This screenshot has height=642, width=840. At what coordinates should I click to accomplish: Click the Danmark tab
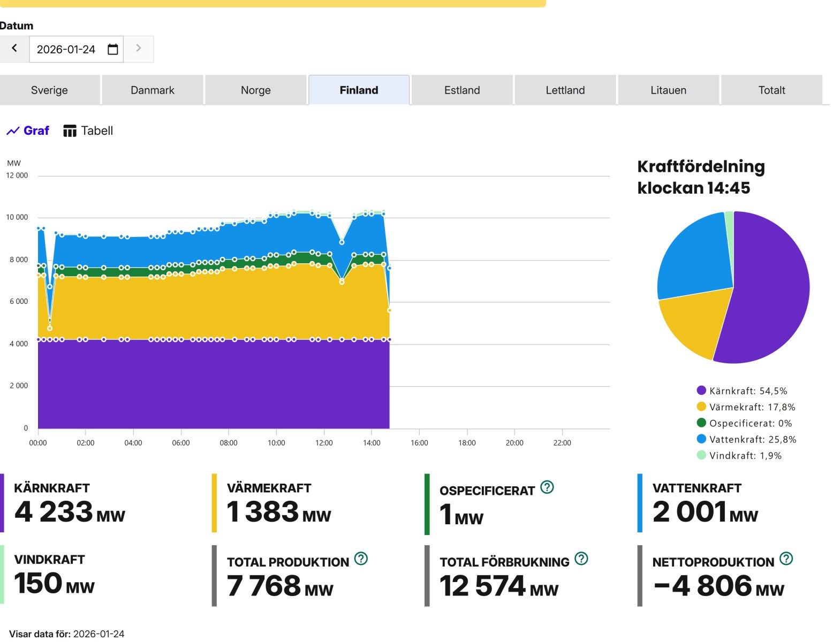(x=153, y=90)
